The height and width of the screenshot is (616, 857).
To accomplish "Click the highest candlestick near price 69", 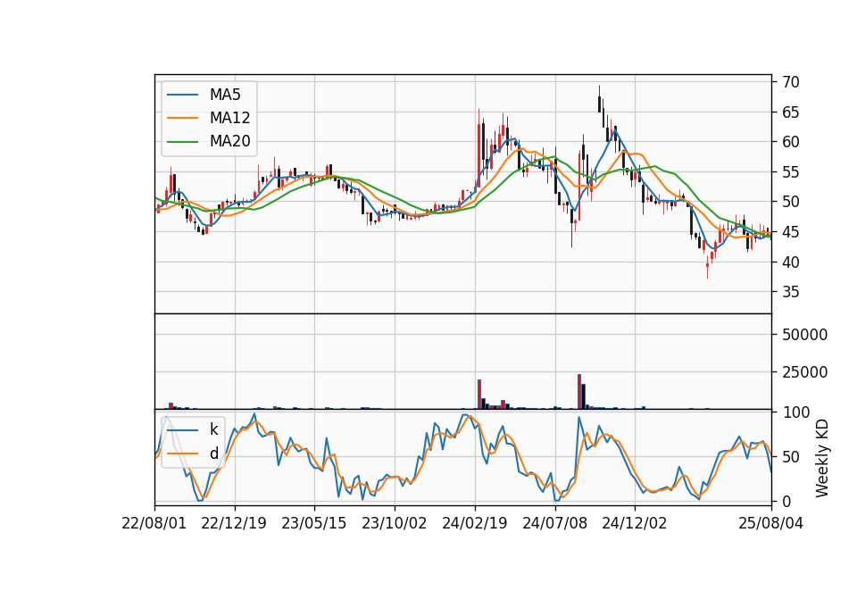I will pyautogui.click(x=600, y=99).
